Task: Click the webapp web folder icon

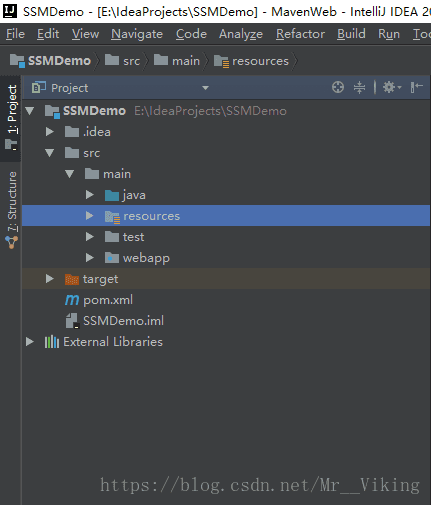Action: tap(112, 258)
